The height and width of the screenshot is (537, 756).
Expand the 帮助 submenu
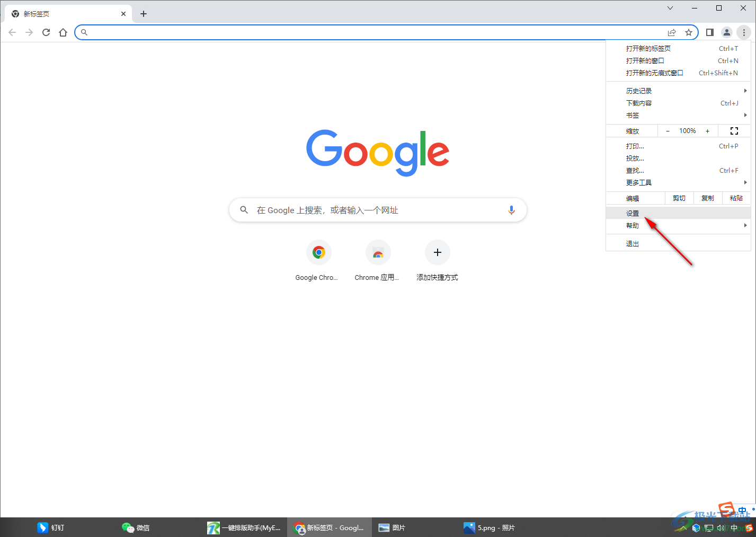(678, 225)
